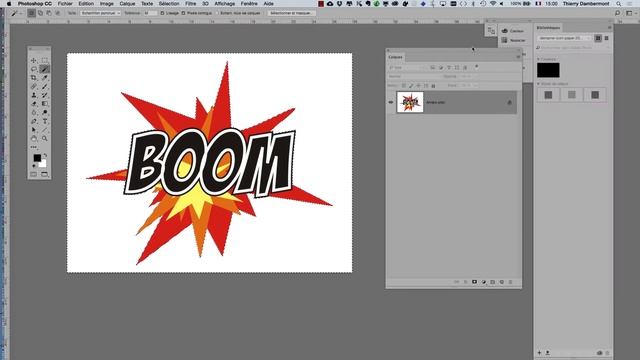Open the tool preset picker in options bar
The image size is (640, 360).
(x=16, y=13)
